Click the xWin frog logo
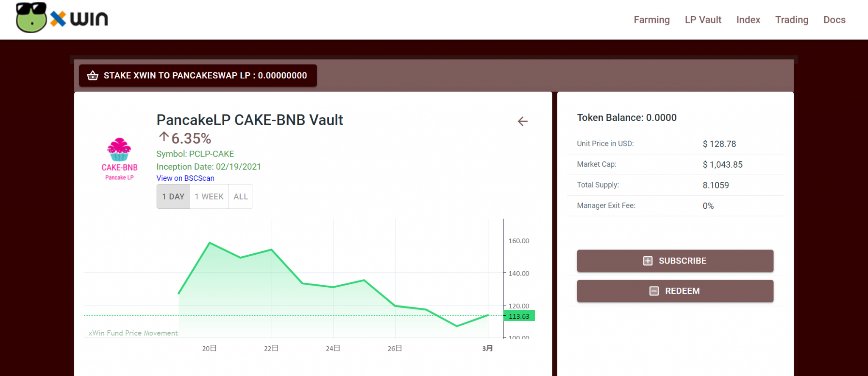 (x=31, y=18)
